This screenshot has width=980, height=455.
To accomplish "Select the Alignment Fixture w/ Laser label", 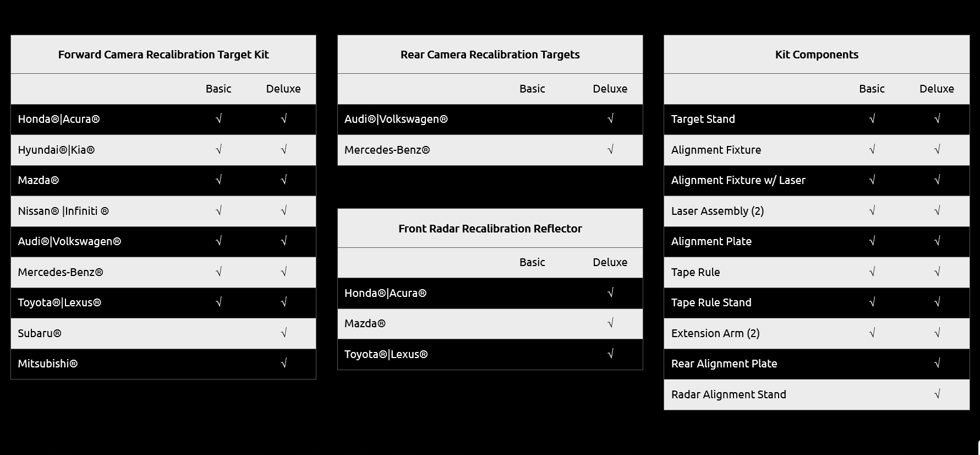I will click(x=738, y=180).
